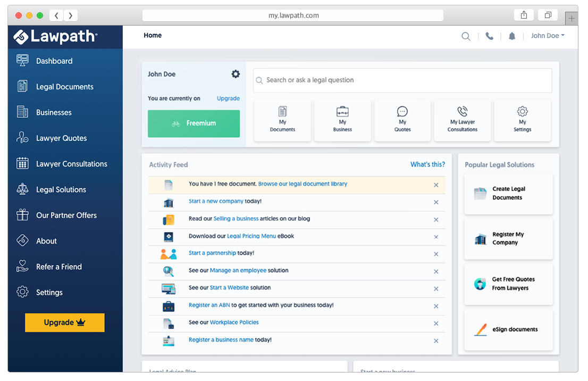Viewport: 588px width, 381px height.
Task: Open the My Documents tile
Action: pyautogui.click(x=282, y=120)
